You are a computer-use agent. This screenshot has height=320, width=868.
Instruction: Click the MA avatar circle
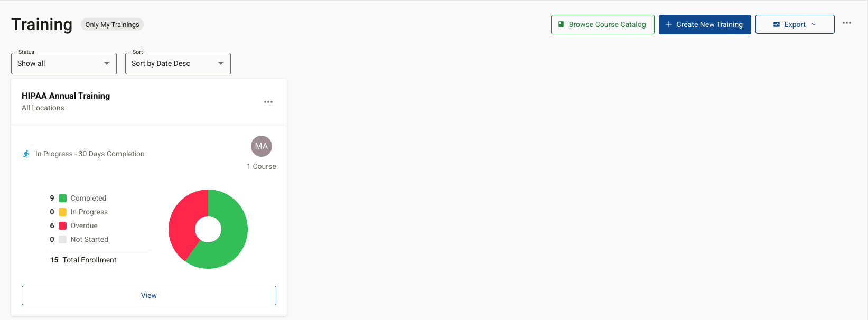point(262,146)
